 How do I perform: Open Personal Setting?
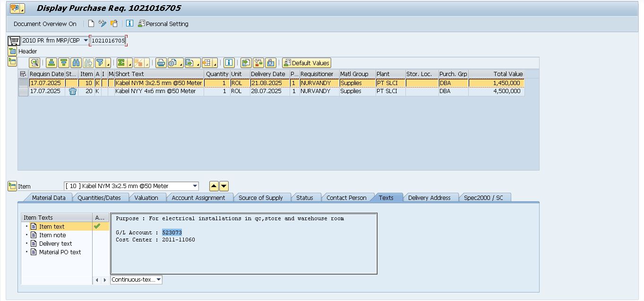163,24
